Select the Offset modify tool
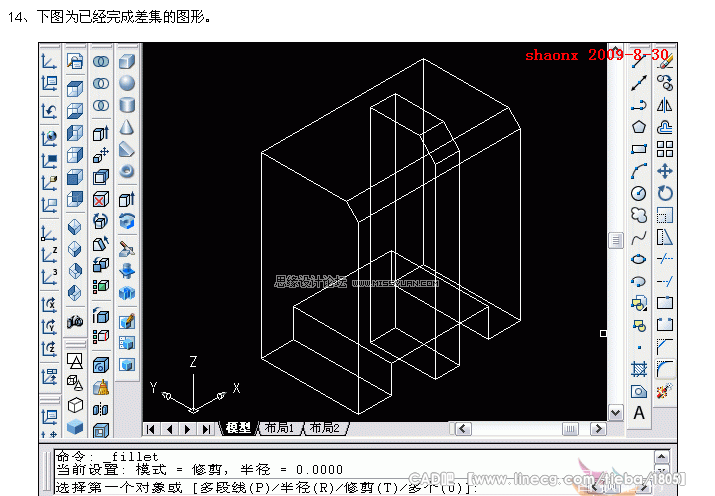 point(665,127)
